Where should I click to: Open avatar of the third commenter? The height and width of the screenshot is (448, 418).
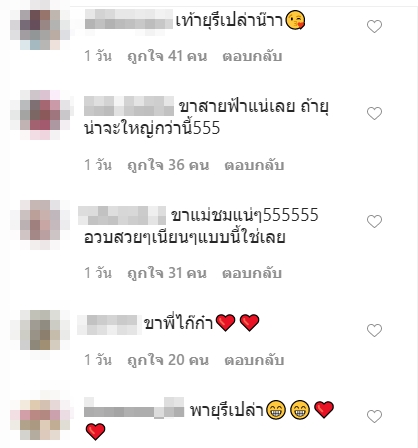click(x=40, y=225)
